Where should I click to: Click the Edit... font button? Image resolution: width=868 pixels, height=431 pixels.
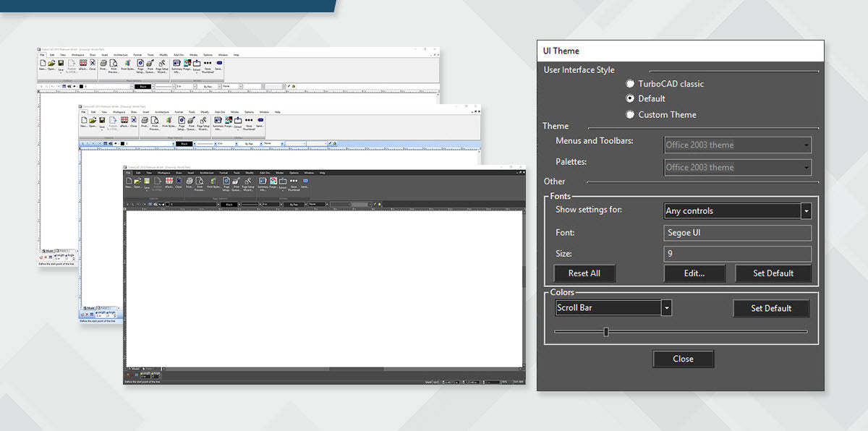[x=694, y=273]
